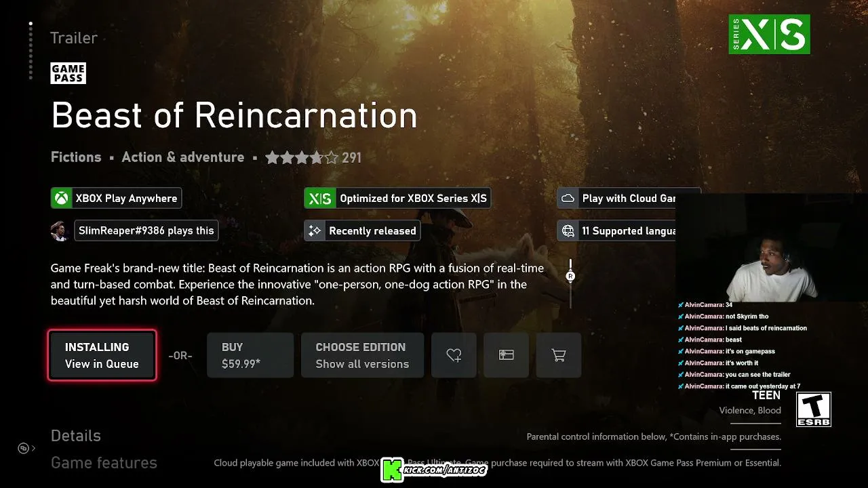Image resolution: width=868 pixels, height=488 pixels.
Task: Click the Violence, Blood content descriptor
Action: click(750, 410)
